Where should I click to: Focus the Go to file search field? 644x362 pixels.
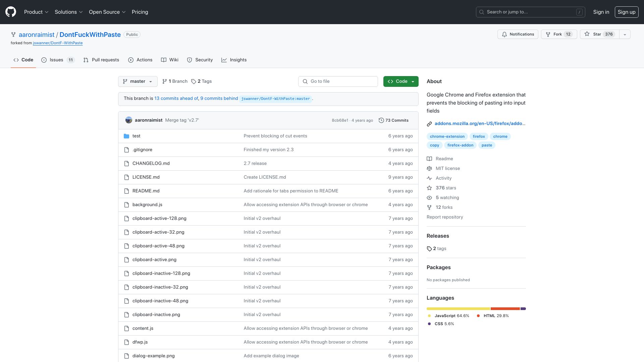coord(338,81)
